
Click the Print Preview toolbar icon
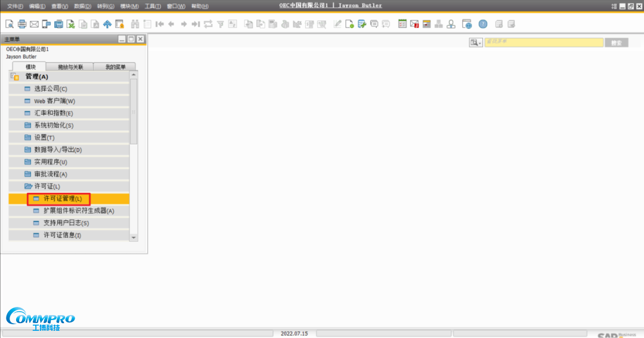tap(10, 24)
